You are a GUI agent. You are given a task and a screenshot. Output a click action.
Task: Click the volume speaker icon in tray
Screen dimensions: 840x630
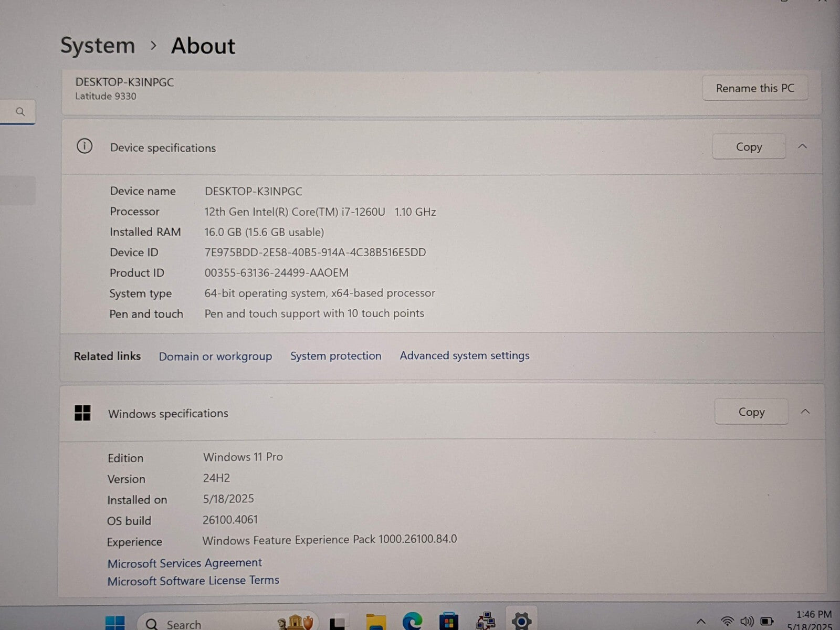point(747,622)
